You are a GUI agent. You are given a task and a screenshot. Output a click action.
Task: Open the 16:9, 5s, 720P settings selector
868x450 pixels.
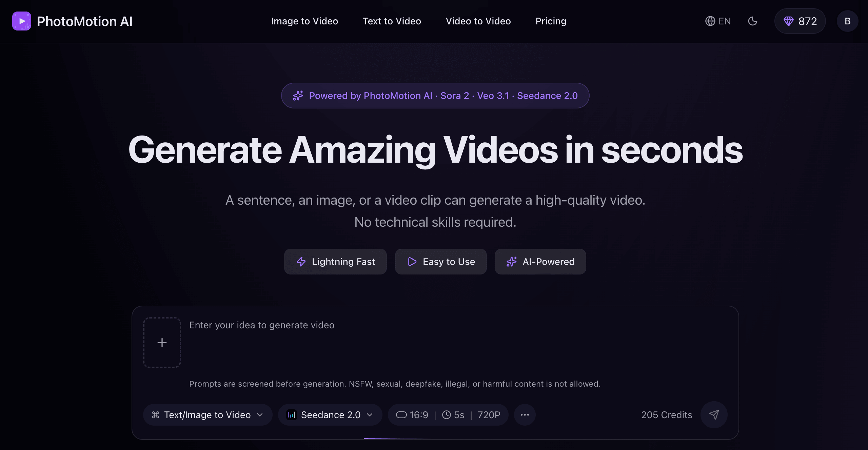(448, 415)
